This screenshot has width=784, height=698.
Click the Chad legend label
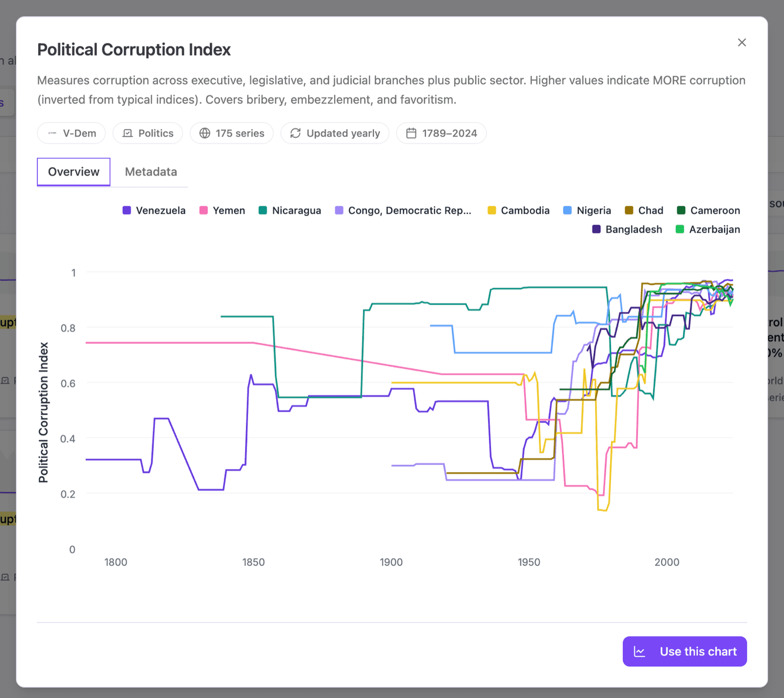coord(651,210)
